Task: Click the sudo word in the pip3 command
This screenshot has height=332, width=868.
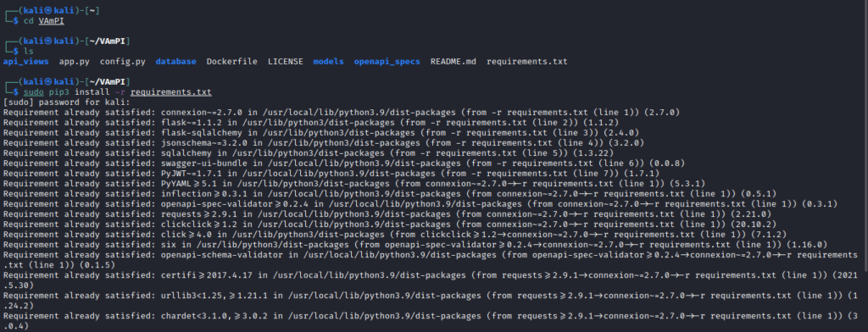Action: [33, 91]
